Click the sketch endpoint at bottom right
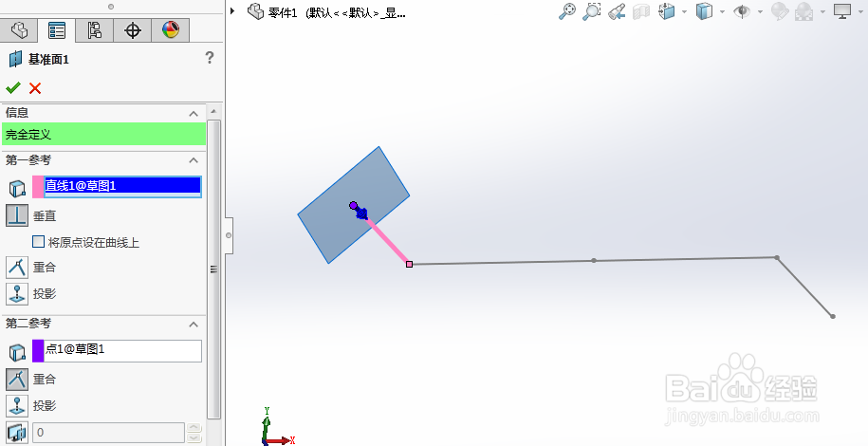This screenshot has width=868, height=446. pos(833,316)
